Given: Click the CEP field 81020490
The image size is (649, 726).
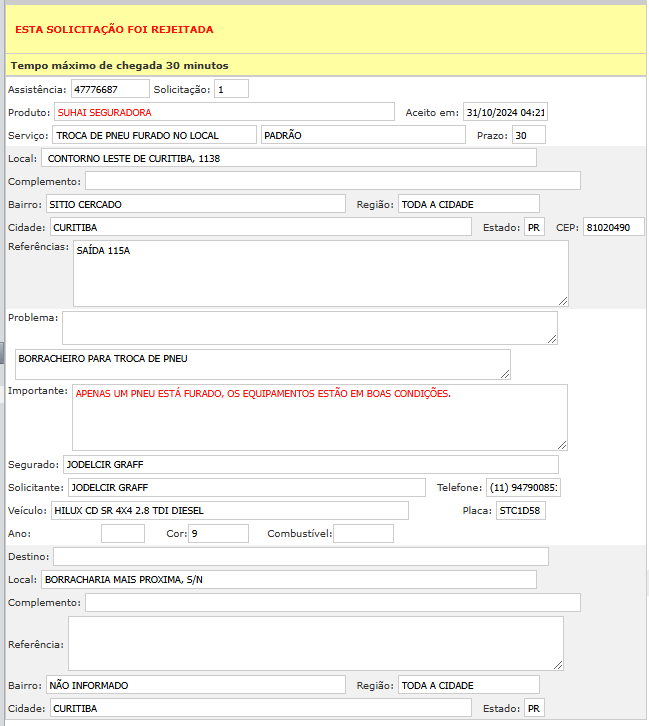Looking at the screenshot, I should click(x=613, y=227).
